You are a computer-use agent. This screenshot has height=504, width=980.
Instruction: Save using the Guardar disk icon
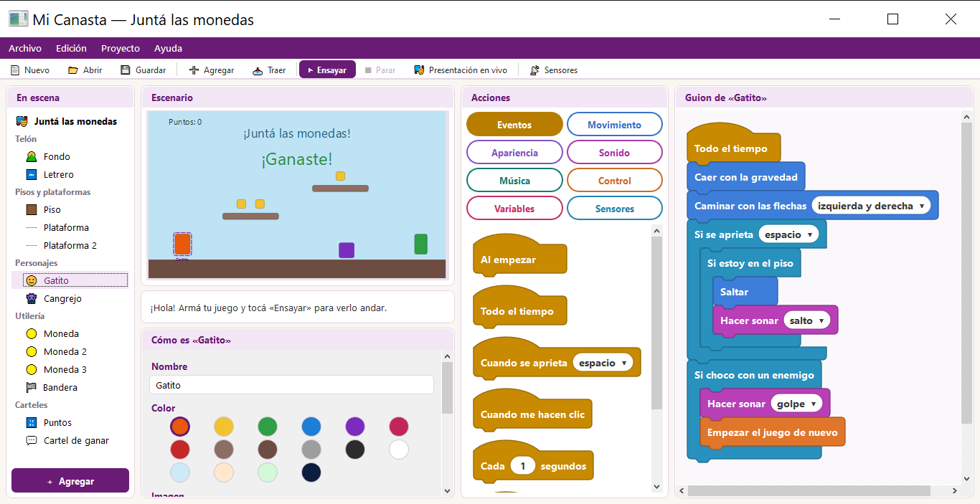pos(126,70)
